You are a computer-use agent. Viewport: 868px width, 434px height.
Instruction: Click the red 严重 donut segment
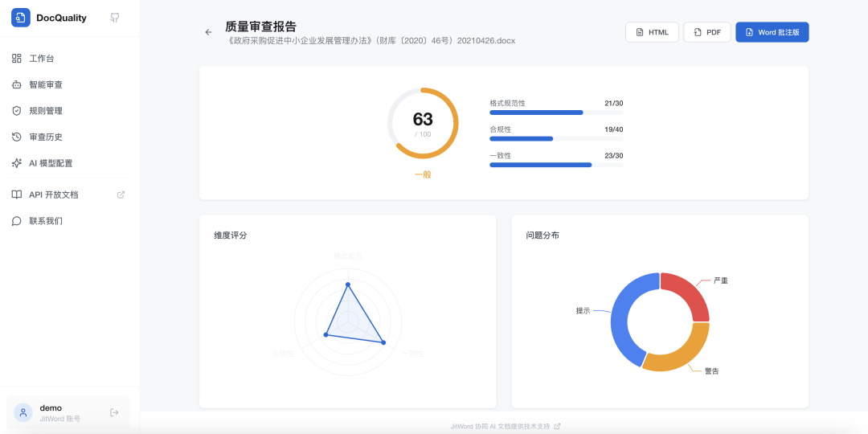coord(690,293)
